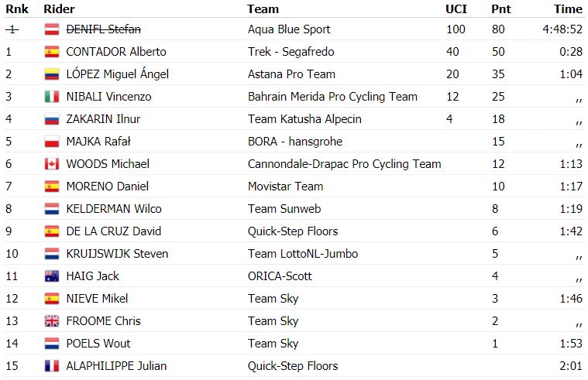Open Team LottoNL-Jumbo team link
This screenshot has height=380, width=588.
tap(303, 254)
